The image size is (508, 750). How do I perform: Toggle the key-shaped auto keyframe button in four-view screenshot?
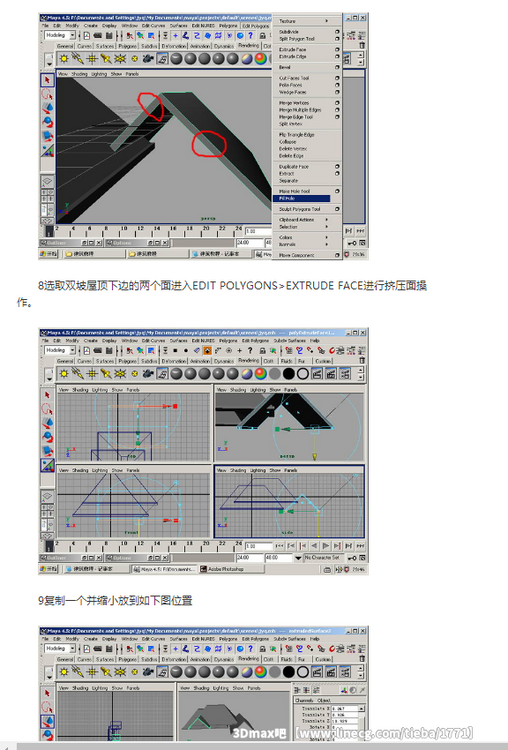[352, 558]
